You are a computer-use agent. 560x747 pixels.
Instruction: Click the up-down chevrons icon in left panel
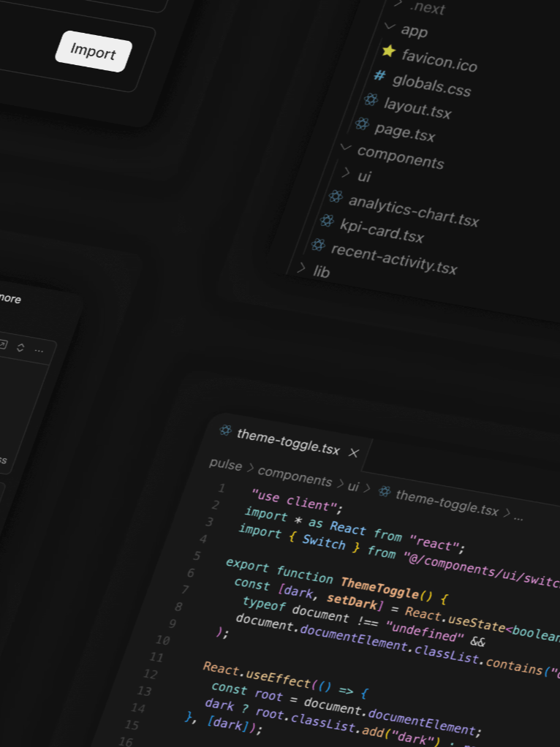pos(20,347)
